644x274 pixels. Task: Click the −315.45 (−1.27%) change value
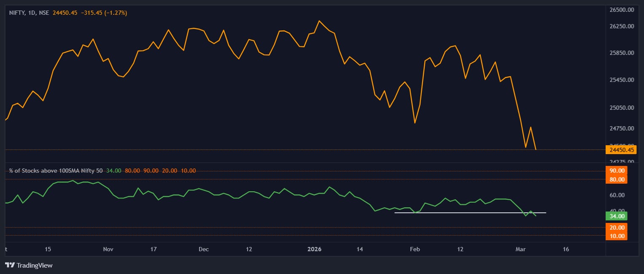(103, 13)
